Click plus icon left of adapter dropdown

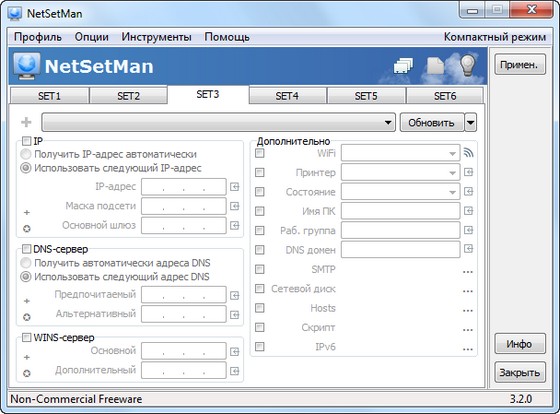(x=26, y=122)
